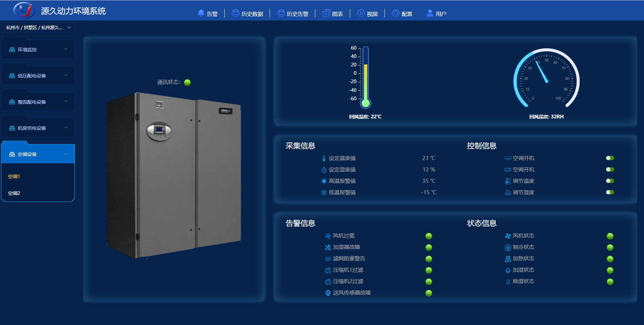Click the 配置 gear icon
This screenshot has width=644, height=325.
[x=396, y=13]
